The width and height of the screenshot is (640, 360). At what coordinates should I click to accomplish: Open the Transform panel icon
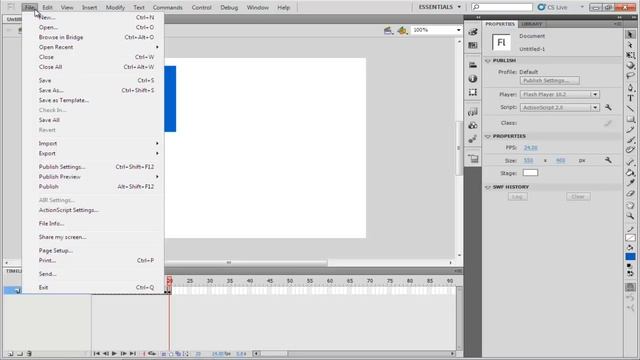473,92
